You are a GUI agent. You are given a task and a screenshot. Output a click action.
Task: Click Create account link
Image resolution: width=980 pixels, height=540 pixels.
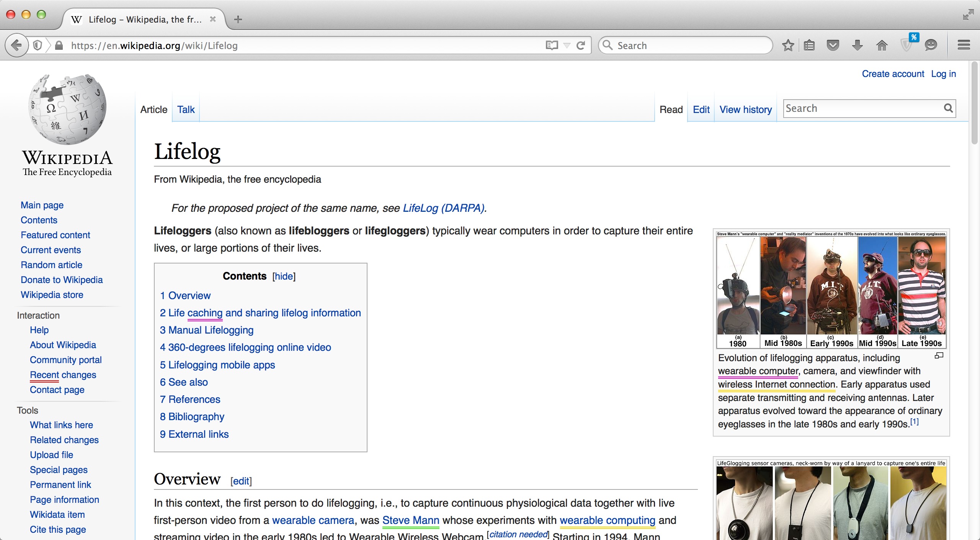click(893, 74)
